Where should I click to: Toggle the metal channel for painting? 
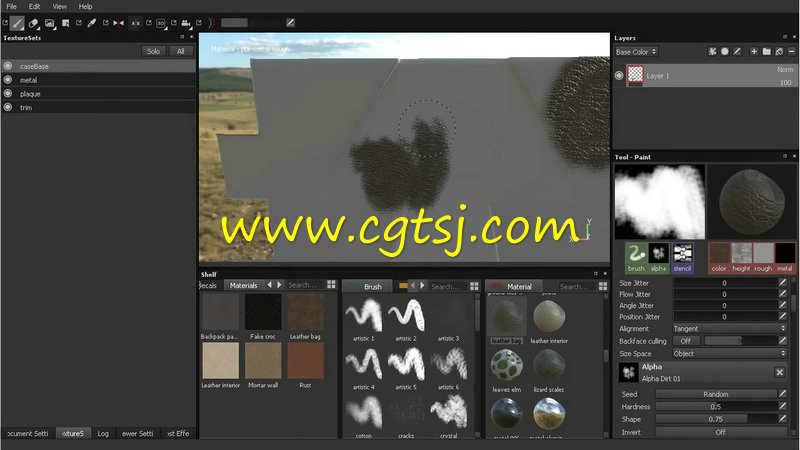(785, 258)
